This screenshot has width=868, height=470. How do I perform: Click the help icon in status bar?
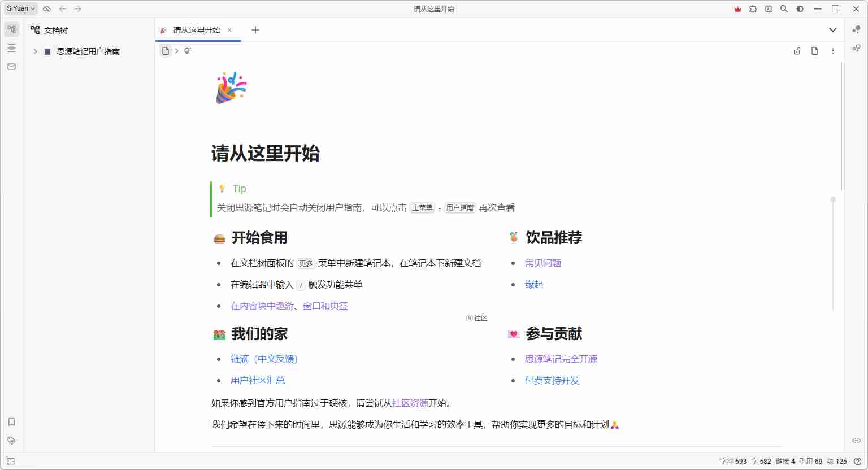[x=857, y=462]
